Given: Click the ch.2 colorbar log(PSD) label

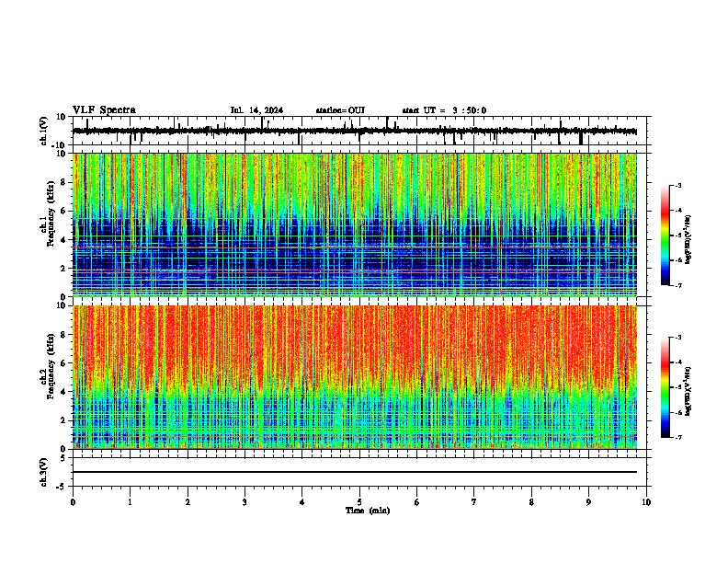Looking at the screenshot, I should click(x=688, y=391).
